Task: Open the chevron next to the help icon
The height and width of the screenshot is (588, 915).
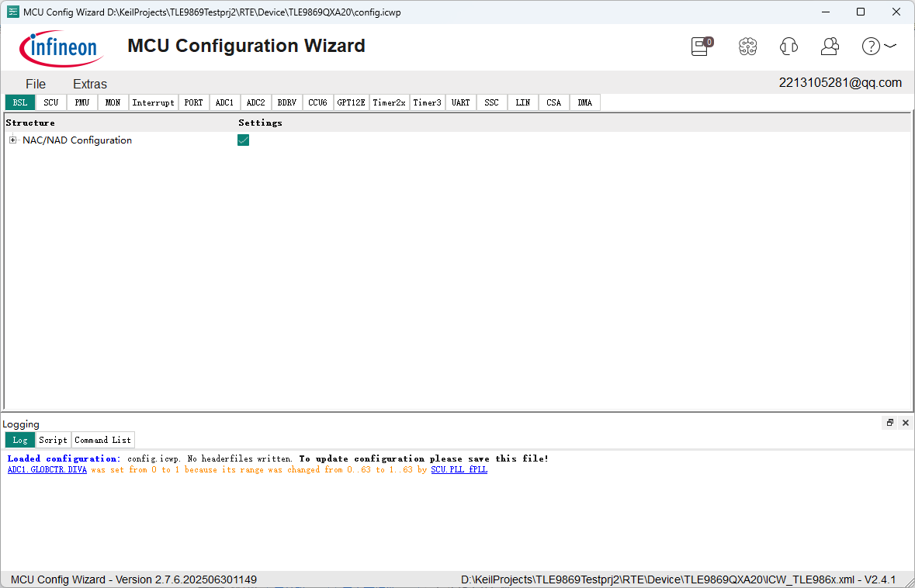Action: (889, 47)
